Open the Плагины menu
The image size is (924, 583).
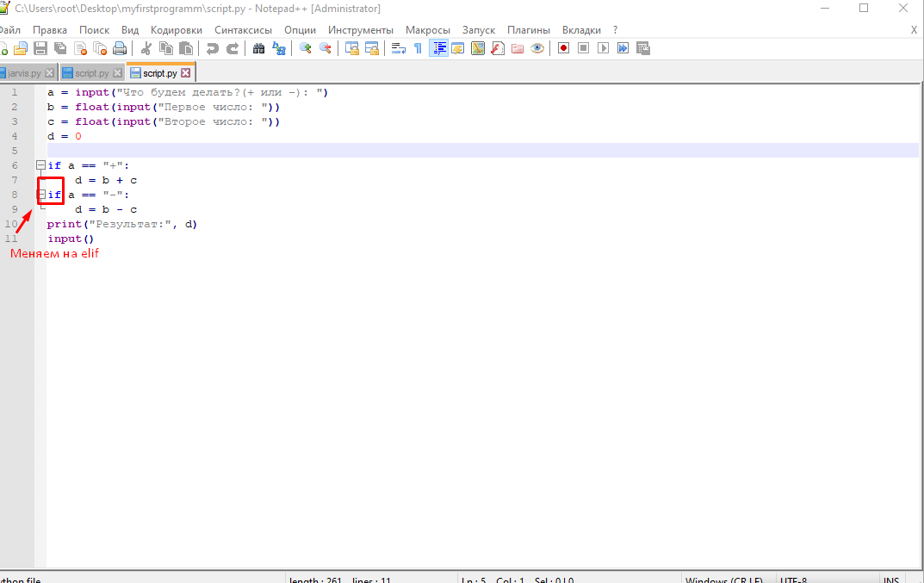pos(529,30)
